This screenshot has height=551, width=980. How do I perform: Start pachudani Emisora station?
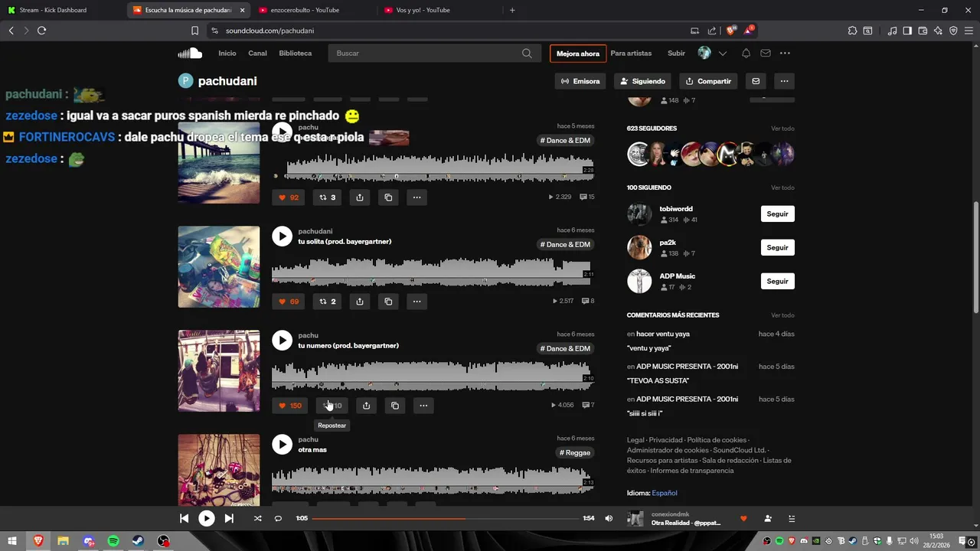(580, 81)
